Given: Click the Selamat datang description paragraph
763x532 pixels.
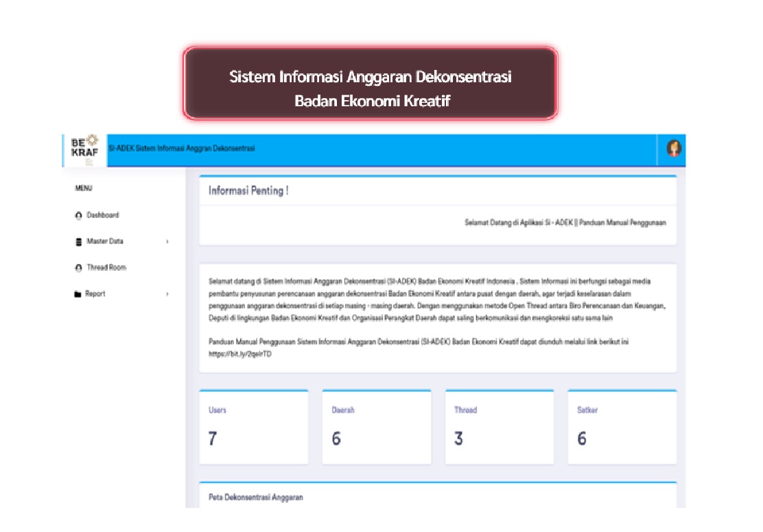Looking at the screenshot, I should (x=437, y=300).
